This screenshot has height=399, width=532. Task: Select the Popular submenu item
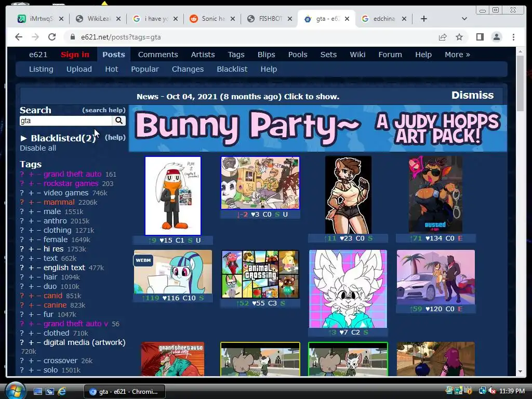[145, 69]
